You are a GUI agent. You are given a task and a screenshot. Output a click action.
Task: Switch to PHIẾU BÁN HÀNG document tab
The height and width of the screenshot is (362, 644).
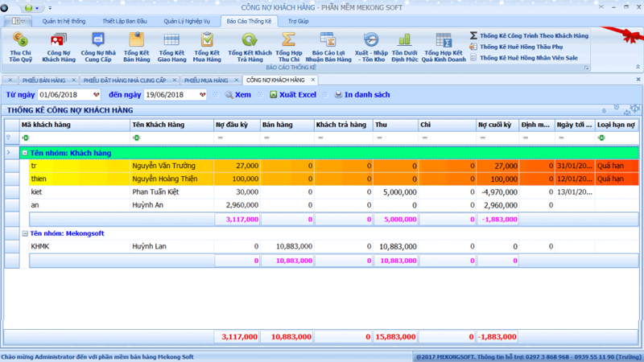[44, 80]
